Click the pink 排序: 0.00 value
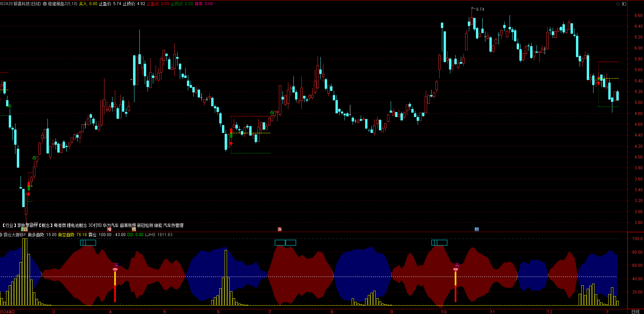Image resolution: width=644 pixels, height=314 pixels. pos(204,4)
